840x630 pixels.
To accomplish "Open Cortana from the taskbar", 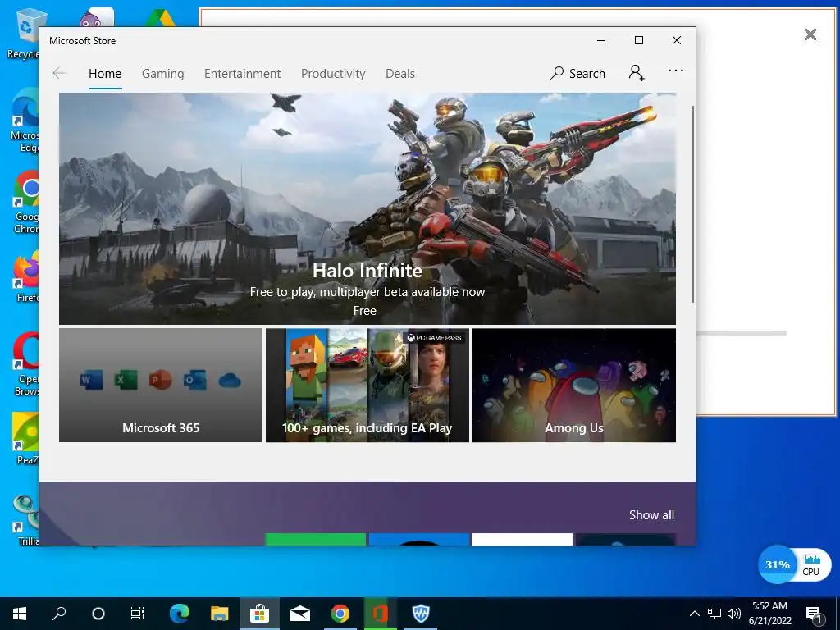I will [98, 614].
